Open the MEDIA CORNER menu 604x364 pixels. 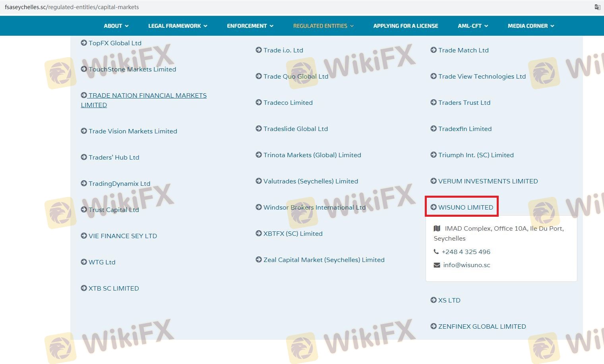[530, 26]
